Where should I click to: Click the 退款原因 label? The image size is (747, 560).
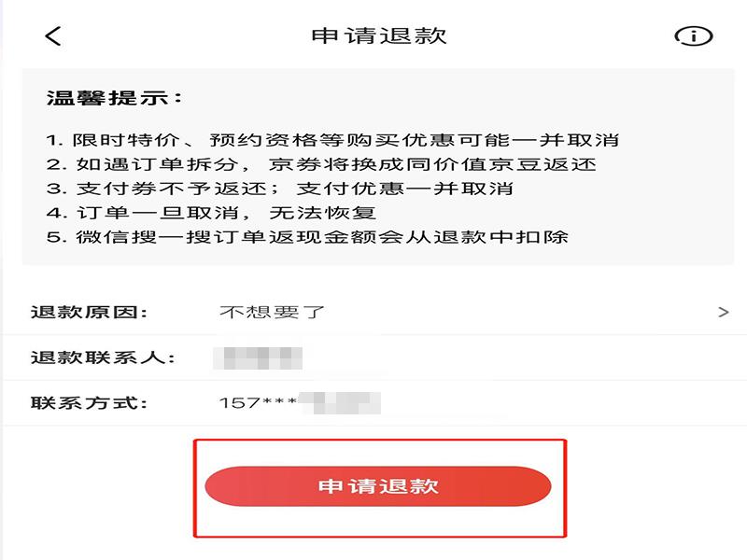90,312
